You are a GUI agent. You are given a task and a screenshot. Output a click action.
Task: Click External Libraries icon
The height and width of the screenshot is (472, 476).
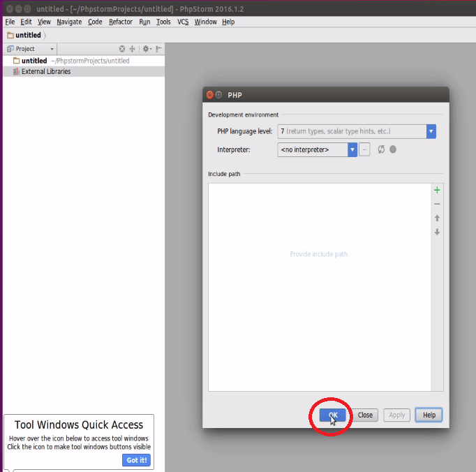click(x=16, y=71)
